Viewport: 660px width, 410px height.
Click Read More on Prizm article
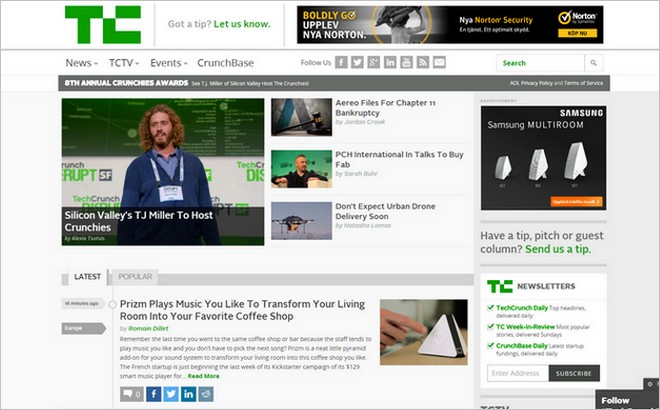pyautogui.click(x=203, y=376)
